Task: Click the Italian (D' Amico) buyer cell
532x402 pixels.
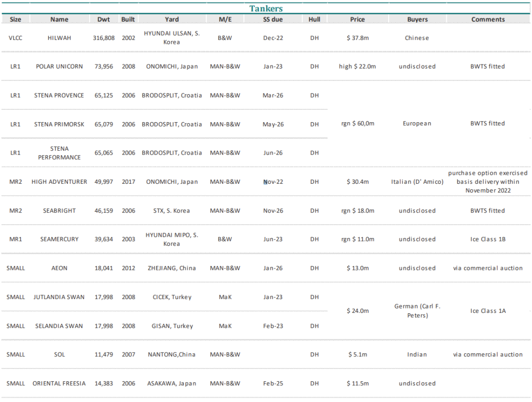Action: click(x=417, y=182)
